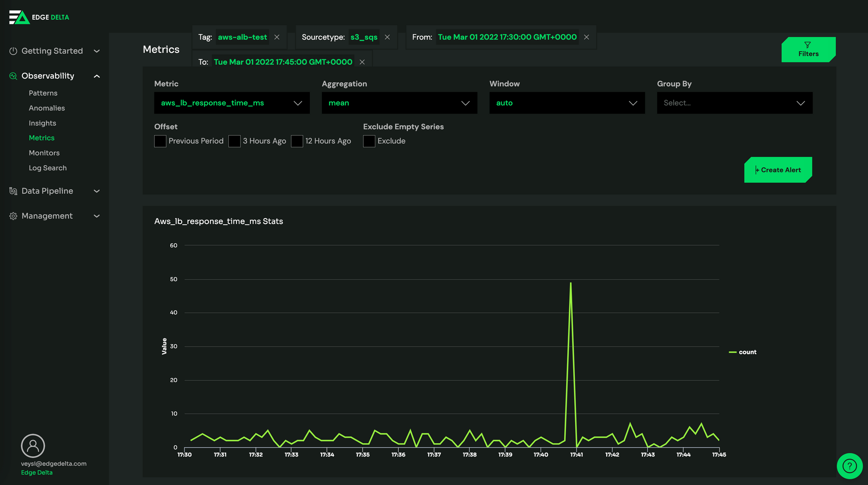This screenshot has height=485, width=868.
Task: Open the help question-mark bubble
Action: [x=849, y=466]
